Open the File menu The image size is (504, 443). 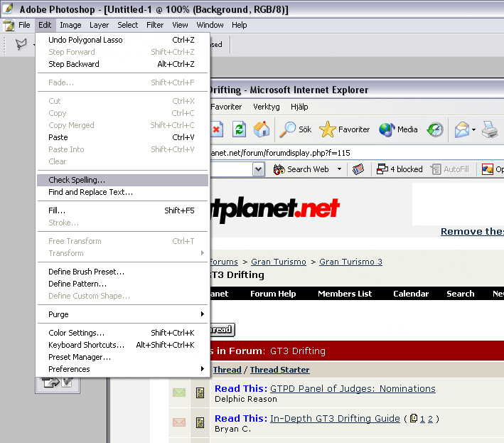24,25
